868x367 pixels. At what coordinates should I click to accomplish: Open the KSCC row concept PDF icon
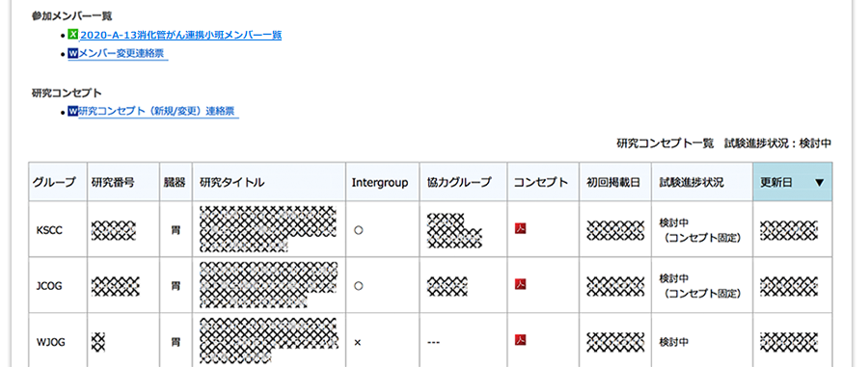point(520,228)
